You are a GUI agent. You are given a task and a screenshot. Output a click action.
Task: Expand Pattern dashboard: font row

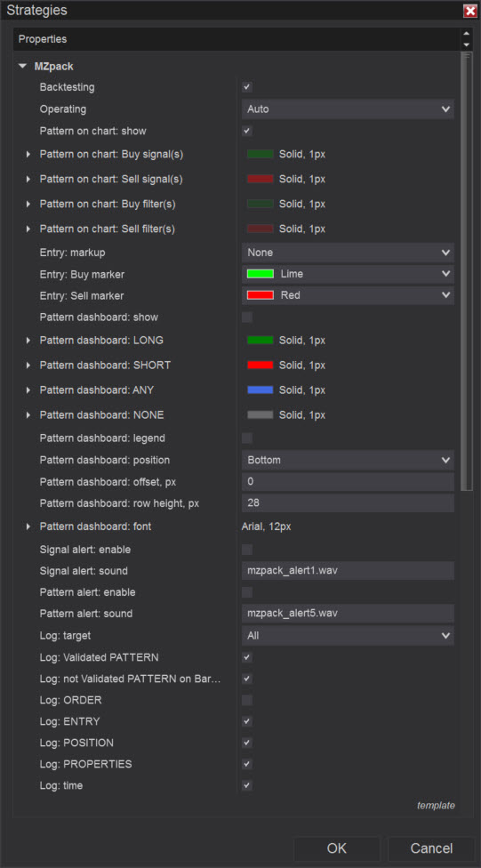point(28,526)
